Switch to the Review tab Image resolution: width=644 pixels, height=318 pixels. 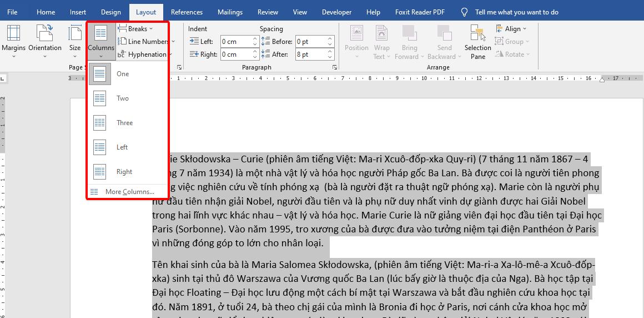coord(268,12)
